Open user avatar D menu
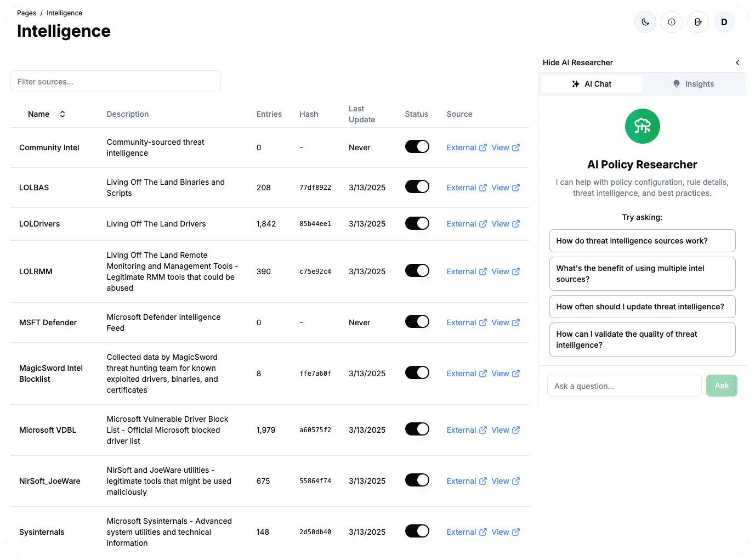The height and width of the screenshot is (560, 755). click(724, 22)
